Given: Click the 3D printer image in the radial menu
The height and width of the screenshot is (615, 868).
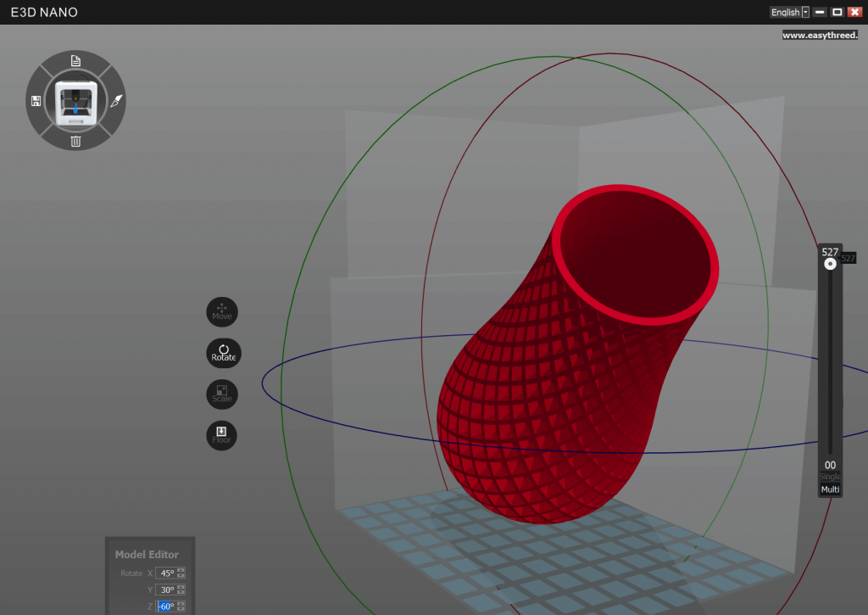Looking at the screenshot, I should (75, 101).
